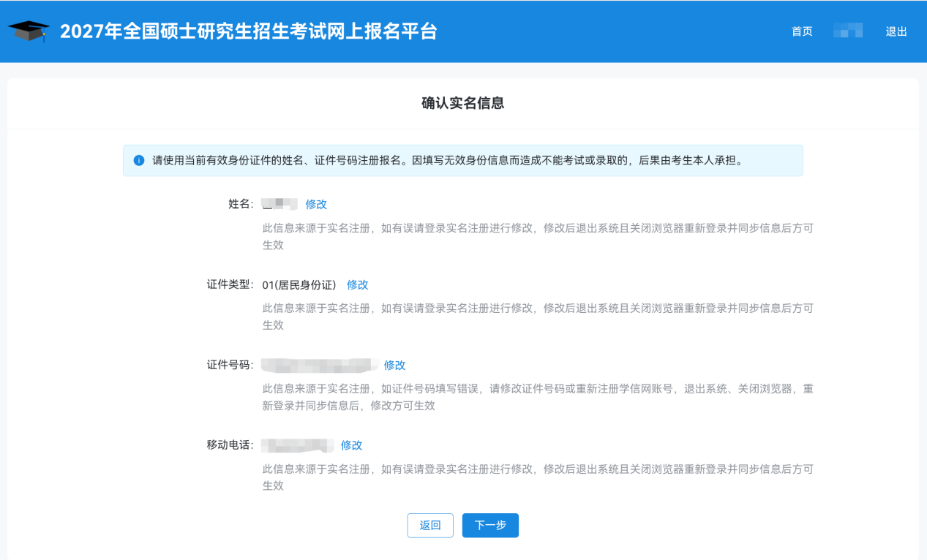This screenshot has height=560, width=927.
Task: Click 修改 next to 证件类型
Action: [x=357, y=284]
